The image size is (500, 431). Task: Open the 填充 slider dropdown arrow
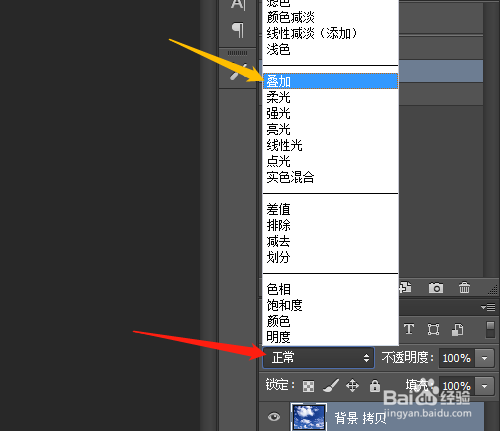[x=485, y=386]
